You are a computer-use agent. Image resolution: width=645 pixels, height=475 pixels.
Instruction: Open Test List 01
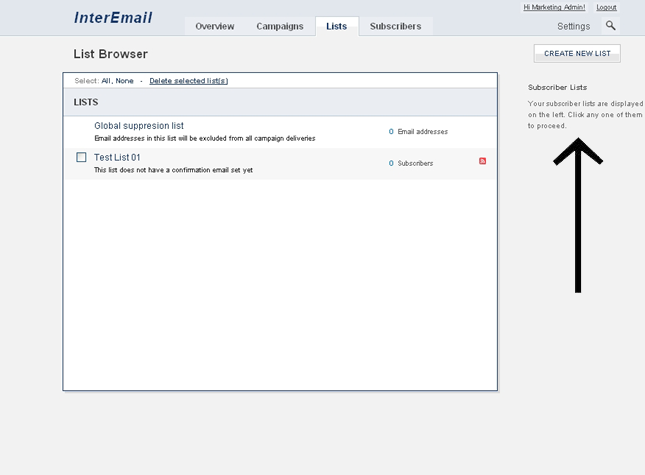(x=117, y=157)
